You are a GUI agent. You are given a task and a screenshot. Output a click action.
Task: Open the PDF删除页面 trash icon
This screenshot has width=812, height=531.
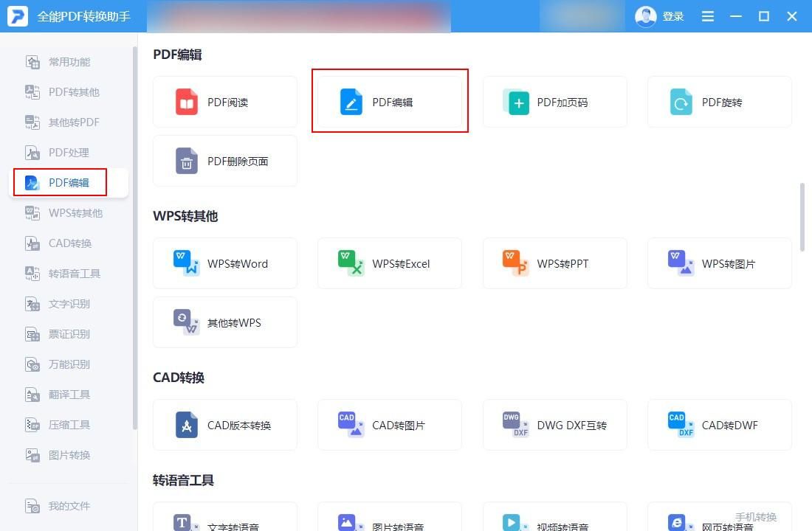tap(187, 161)
